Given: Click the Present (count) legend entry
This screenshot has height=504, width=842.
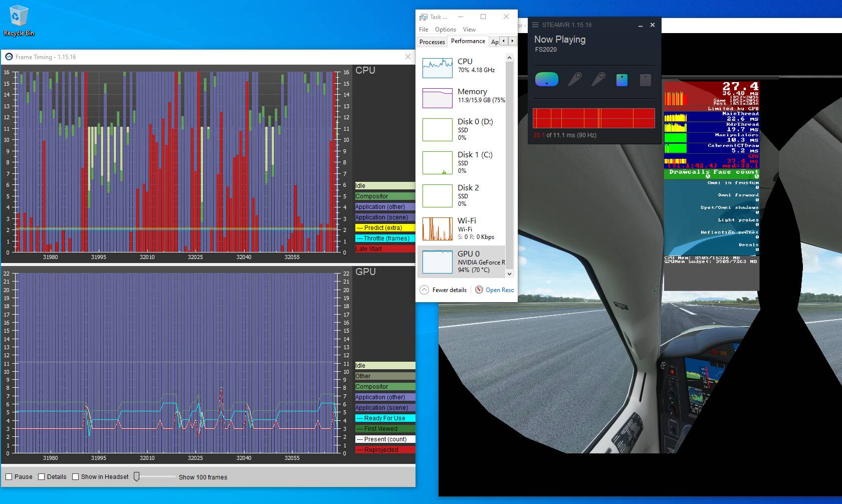Looking at the screenshot, I should pyautogui.click(x=385, y=439).
